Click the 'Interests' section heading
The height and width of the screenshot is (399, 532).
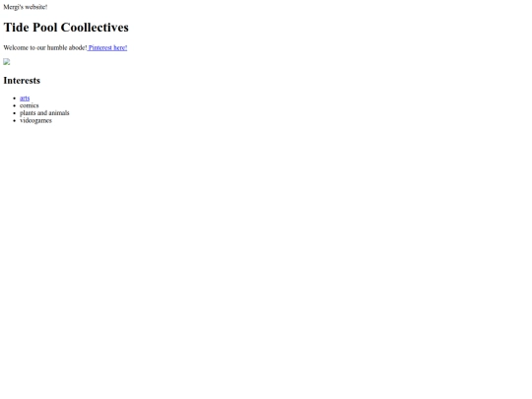(x=22, y=81)
